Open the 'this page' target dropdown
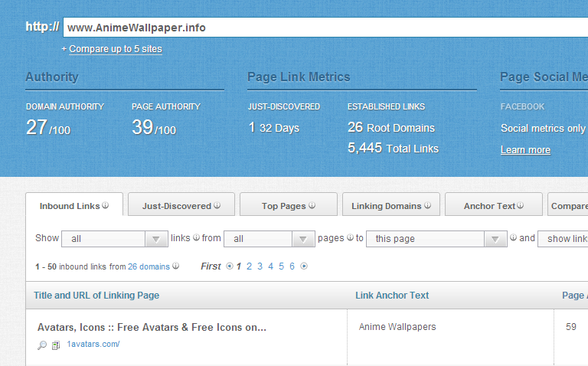This screenshot has height=366, width=588. (436, 239)
